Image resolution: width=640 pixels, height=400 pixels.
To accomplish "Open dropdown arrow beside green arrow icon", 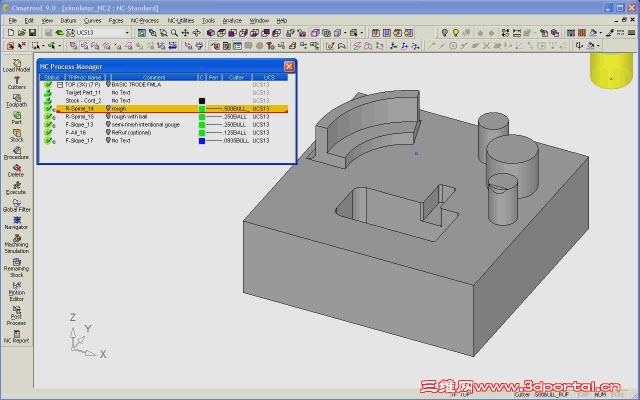I will 60,46.
